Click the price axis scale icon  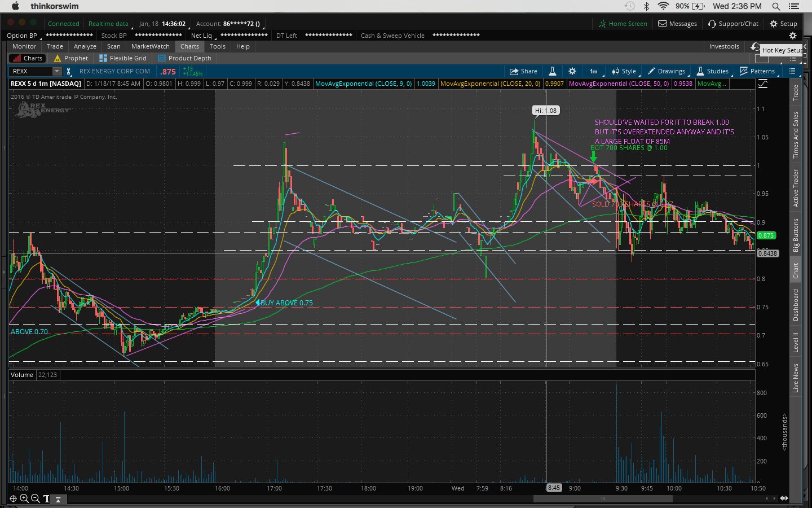pyautogui.click(x=763, y=84)
